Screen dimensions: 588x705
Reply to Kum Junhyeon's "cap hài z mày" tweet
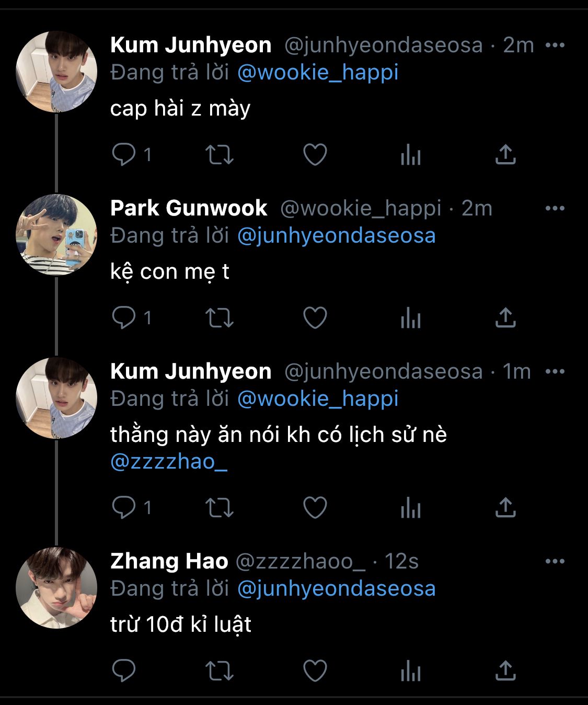[124, 155]
